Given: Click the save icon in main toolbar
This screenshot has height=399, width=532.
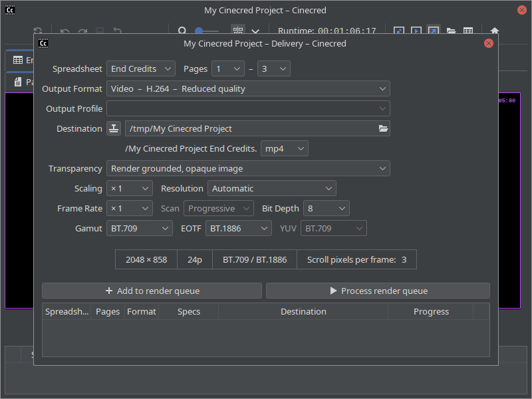Looking at the screenshot, I should click(x=100, y=31).
